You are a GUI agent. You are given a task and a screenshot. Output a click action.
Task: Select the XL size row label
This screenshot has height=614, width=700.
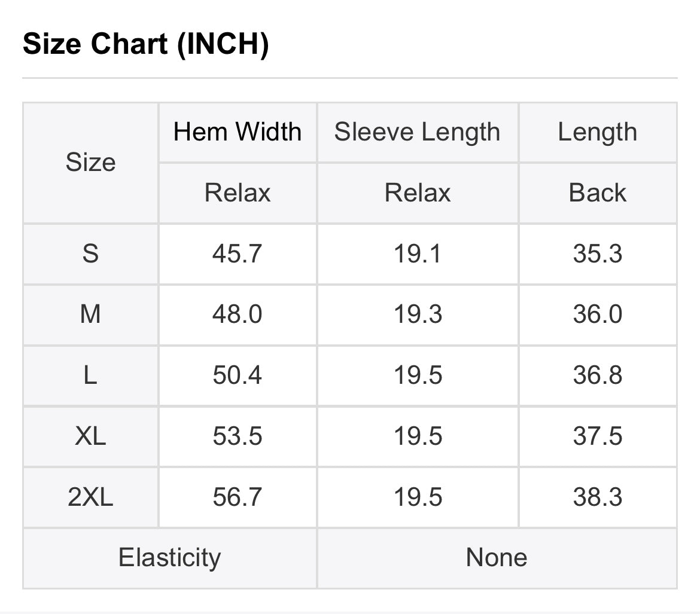(x=90, y=436)
